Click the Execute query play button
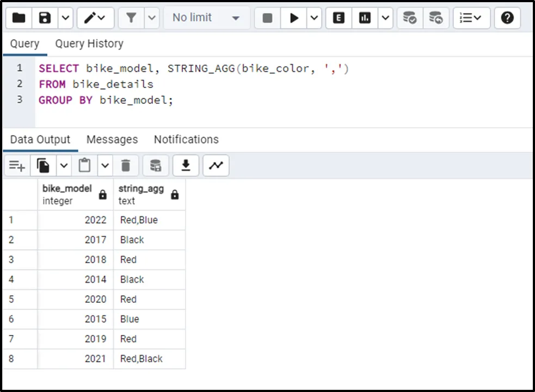Screen dimensions: 535x392 pyautogui.click(x=294, y=18)
